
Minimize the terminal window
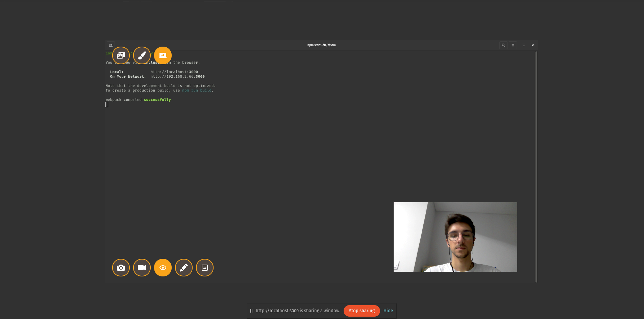(x=524, y=45)
